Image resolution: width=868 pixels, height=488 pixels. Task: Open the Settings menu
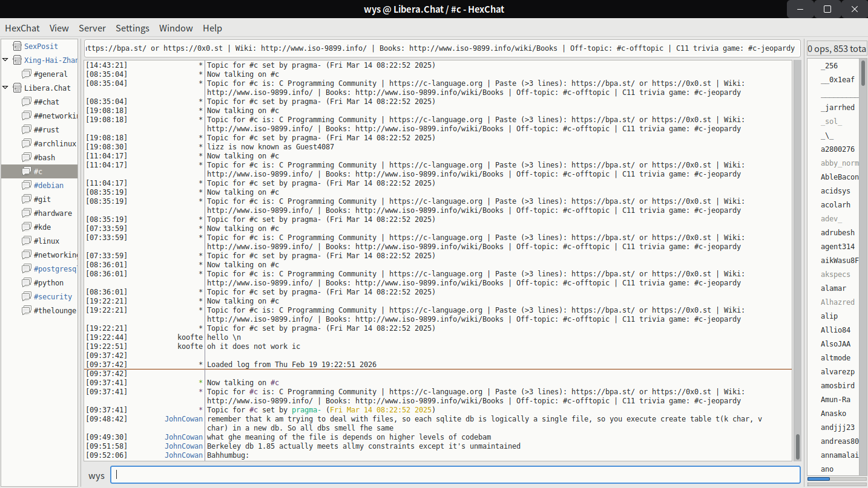click(x=132, y=28)
